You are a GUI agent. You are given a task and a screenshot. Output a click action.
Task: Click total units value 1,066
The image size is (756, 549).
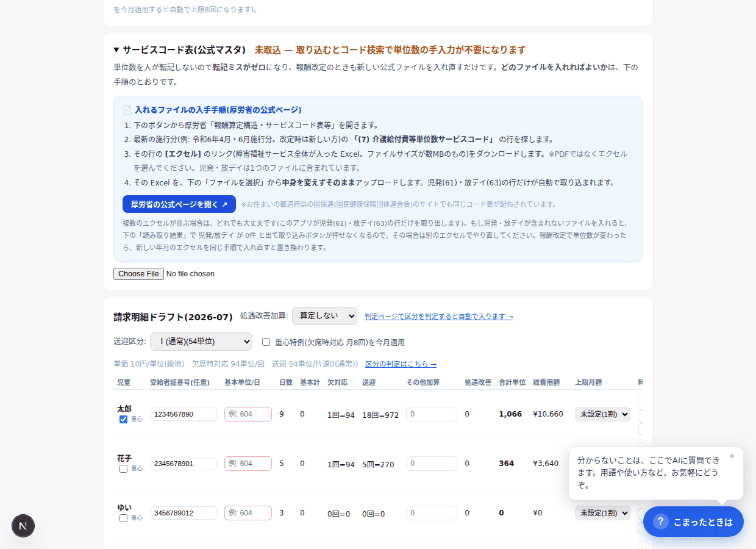510,414
